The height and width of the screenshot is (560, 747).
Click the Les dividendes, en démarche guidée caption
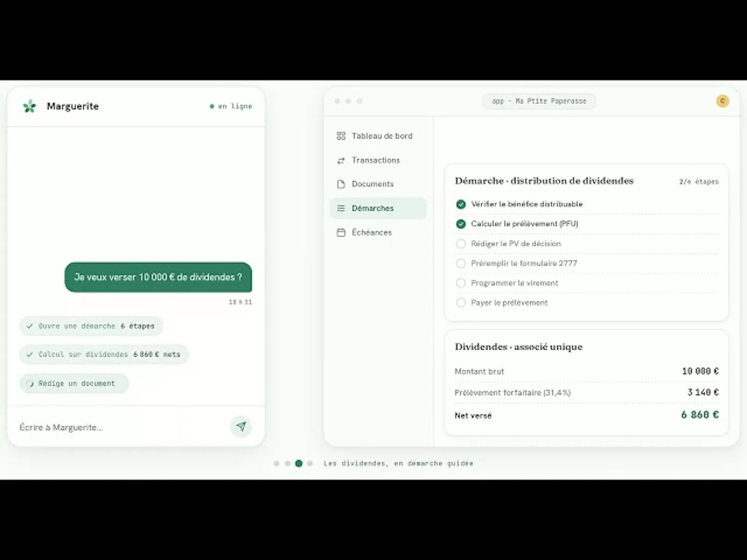(x=398, y=463)
